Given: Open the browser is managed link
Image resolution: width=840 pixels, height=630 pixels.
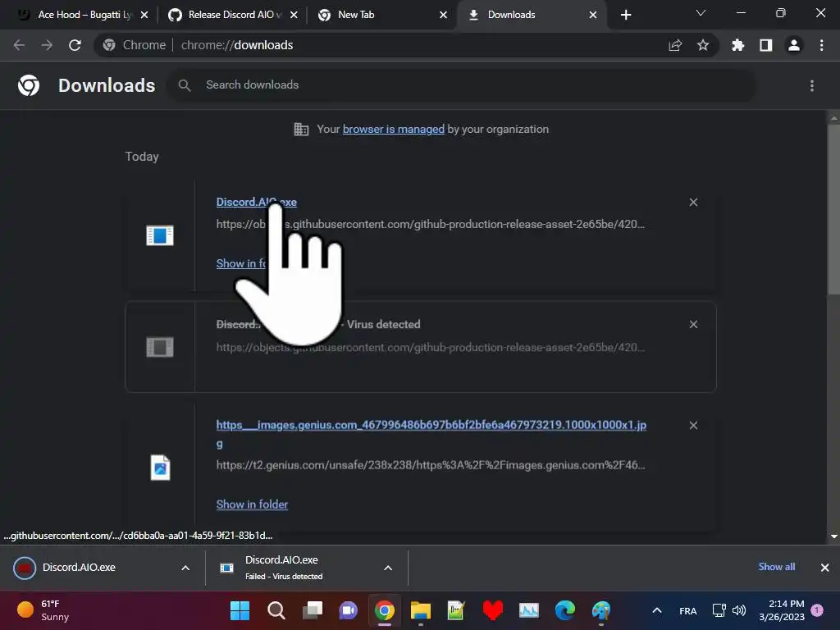Looking at the screenshot, I should [x=393, y=129].
